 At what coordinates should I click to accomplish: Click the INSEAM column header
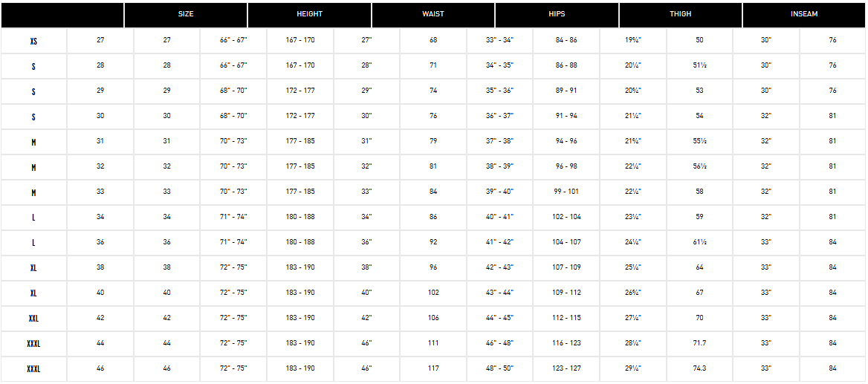[x=804, y=14]
